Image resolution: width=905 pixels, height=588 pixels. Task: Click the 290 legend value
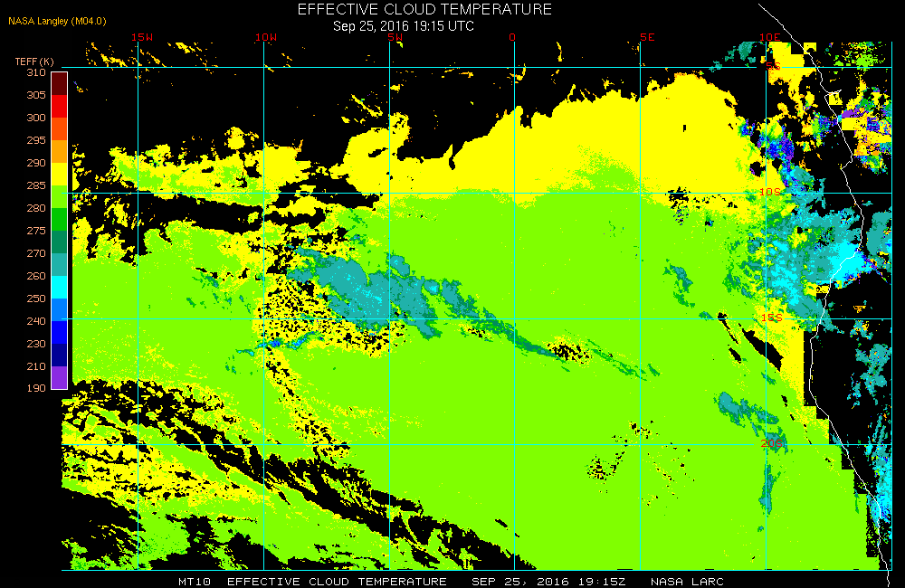[x=36, y=163]
